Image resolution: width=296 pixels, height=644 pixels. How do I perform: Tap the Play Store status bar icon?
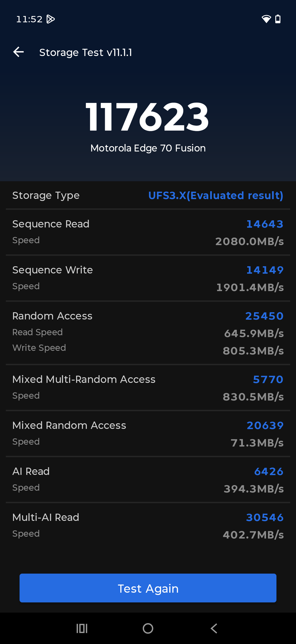tap(50, 19)
